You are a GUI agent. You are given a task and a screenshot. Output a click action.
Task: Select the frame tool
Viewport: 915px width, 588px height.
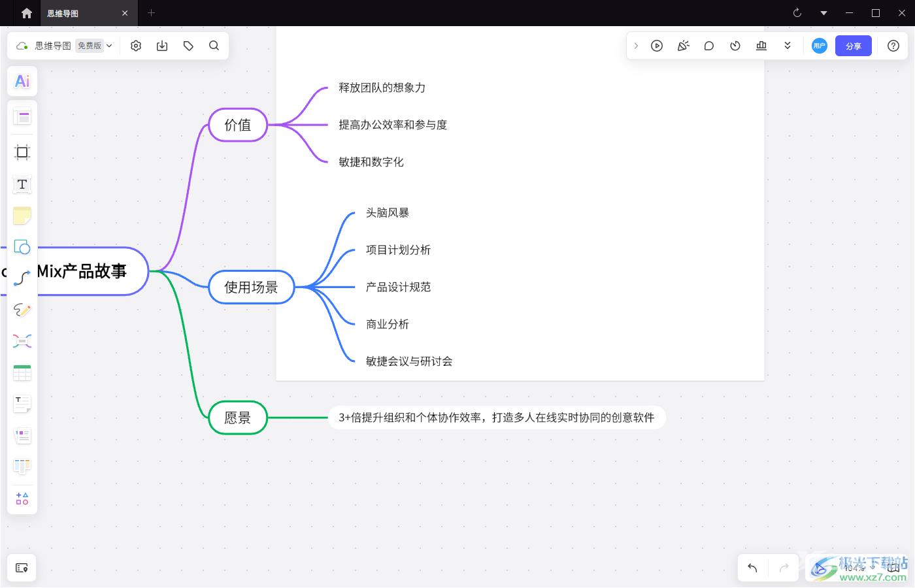coord(22,152)
